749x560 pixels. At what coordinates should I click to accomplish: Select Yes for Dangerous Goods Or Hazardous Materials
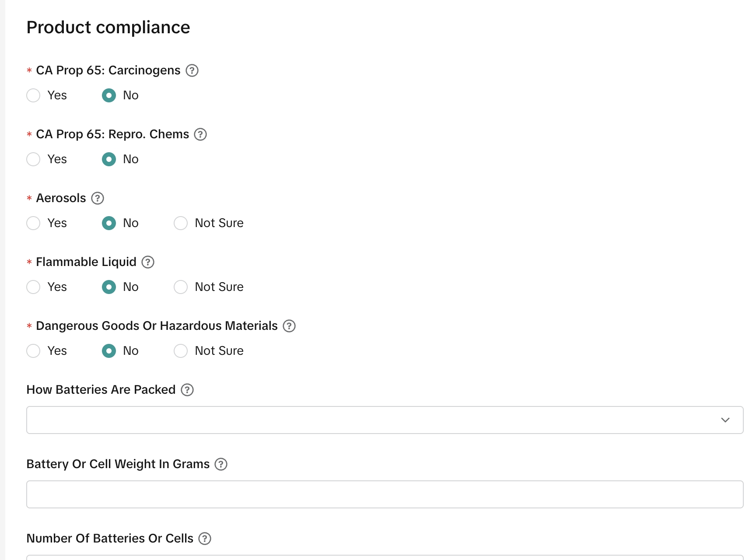33,351
